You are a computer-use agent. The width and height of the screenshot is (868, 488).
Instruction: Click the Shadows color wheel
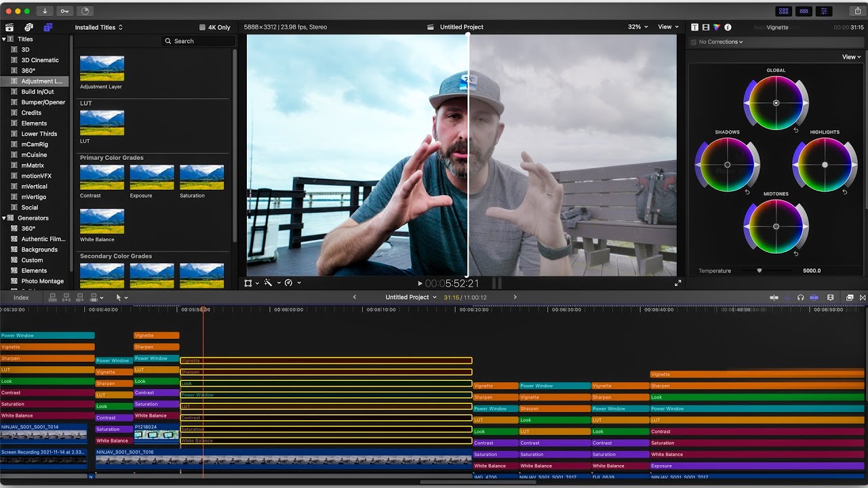(728, 165)
